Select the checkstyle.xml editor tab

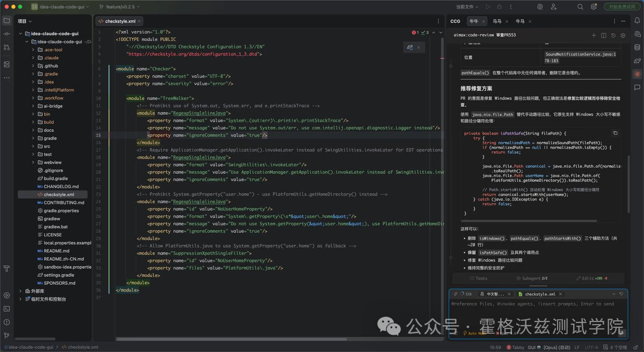coord(120,21)
